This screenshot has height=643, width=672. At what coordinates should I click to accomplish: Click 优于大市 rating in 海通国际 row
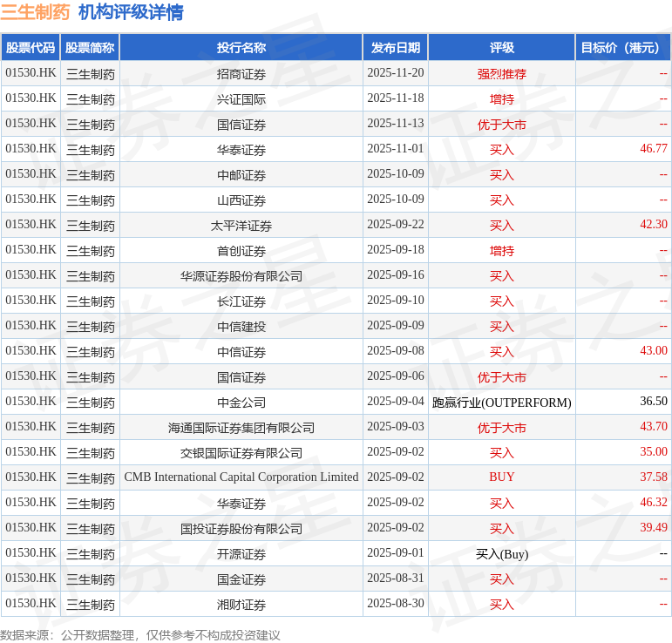coord(502,428)
